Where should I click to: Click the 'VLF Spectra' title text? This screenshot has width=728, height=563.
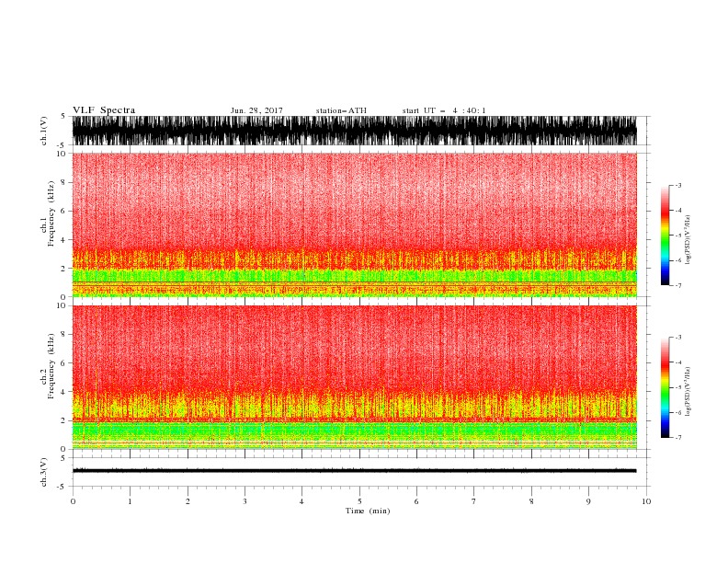[x=104, y=110]
